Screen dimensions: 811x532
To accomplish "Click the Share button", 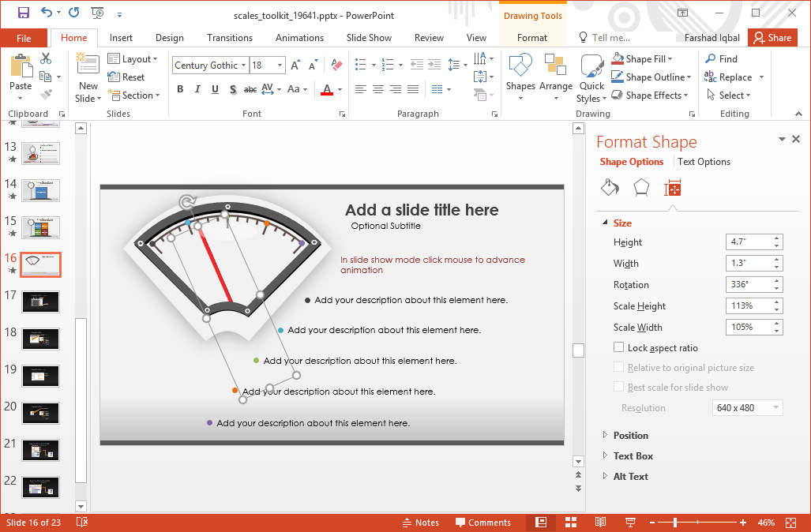I will 772,37.
